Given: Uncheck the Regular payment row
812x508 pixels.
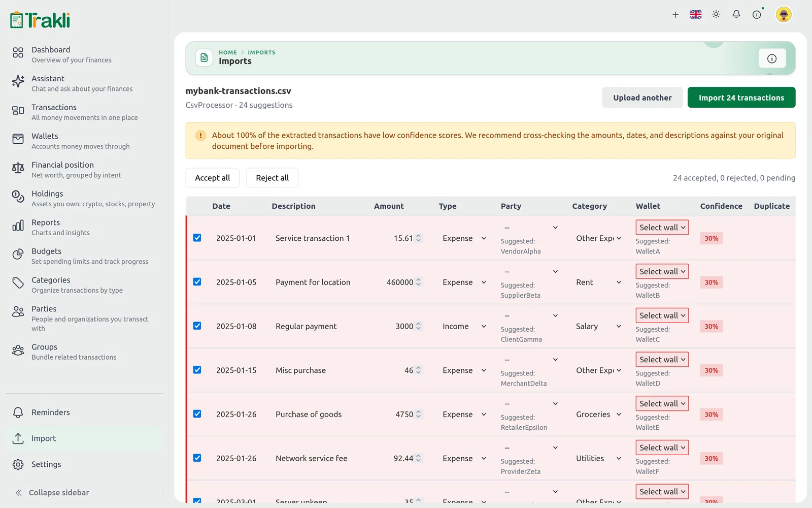Looking at the screenshot, I should [197, 326].
